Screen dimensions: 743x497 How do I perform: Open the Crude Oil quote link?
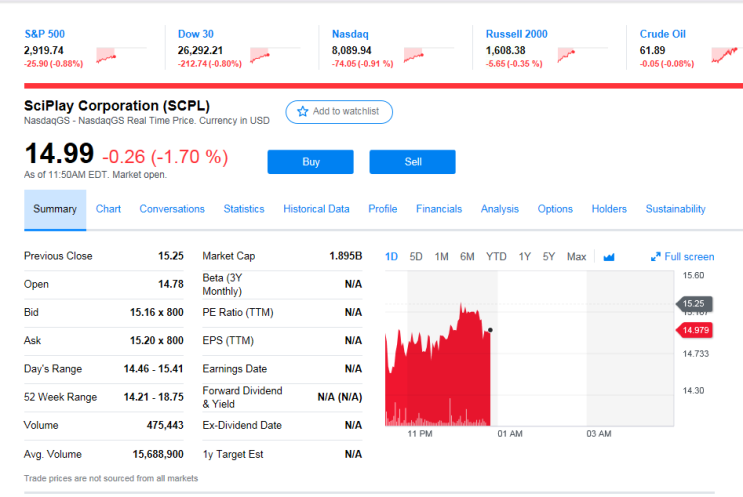click(662, 34)
